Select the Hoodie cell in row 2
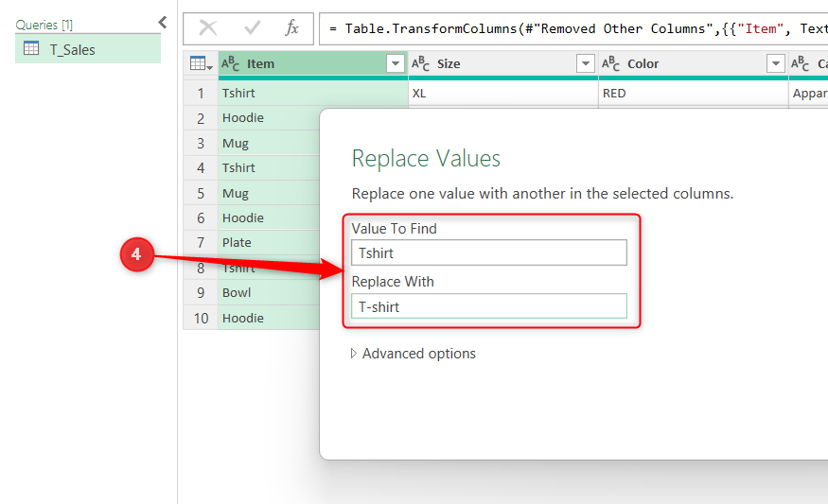 point(270,117)
